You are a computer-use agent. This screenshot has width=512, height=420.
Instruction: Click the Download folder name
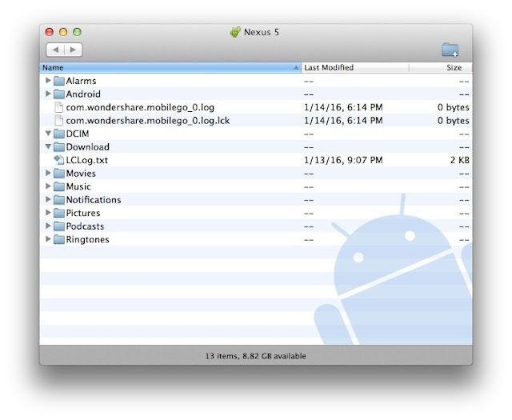pos(87,147)
